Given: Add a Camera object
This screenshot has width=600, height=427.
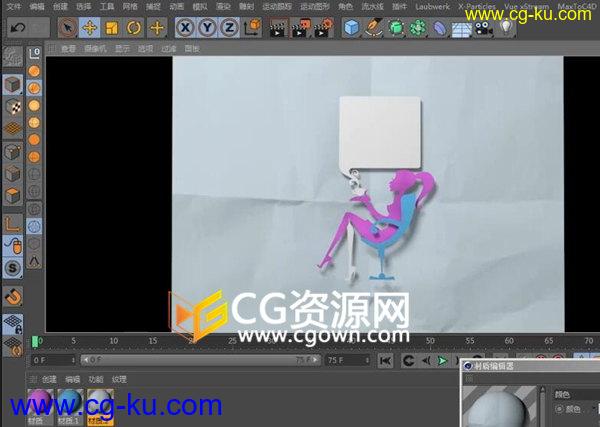Looking at the screenshot, I should [x=484, y=28].
